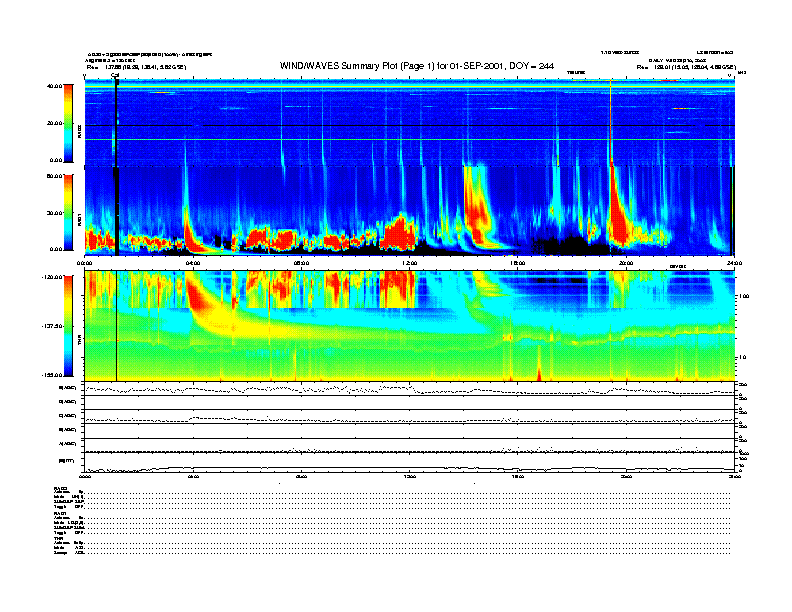The width and height of the screenshot is (792, 612).
Task: Click the green horizontal interference line in RAD2
Action: 410,139
